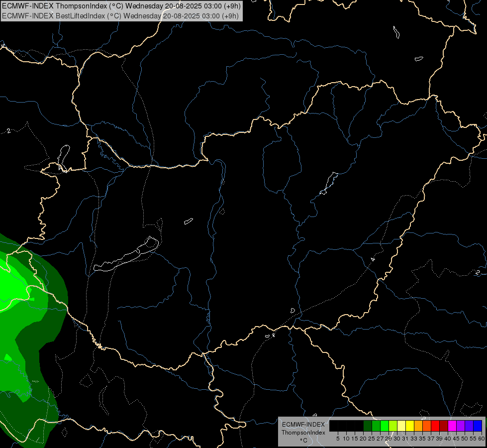Click legend scale value '33'
The image size is (487, 448).
pos(414,439)
